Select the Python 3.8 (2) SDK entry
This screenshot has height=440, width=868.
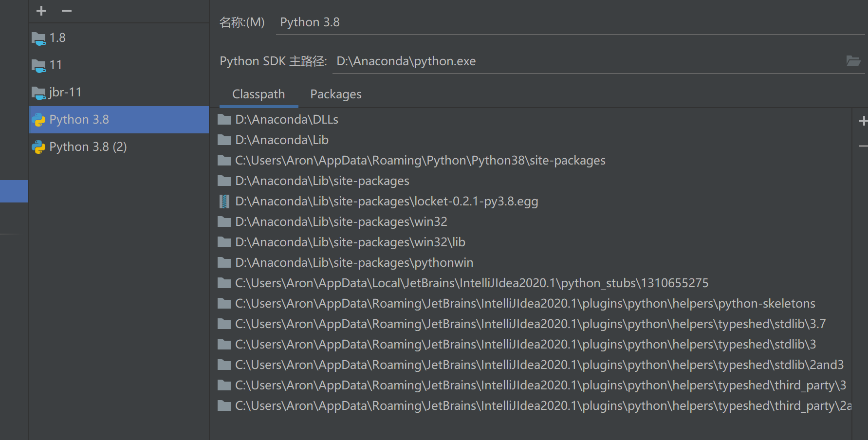(119, 147)
